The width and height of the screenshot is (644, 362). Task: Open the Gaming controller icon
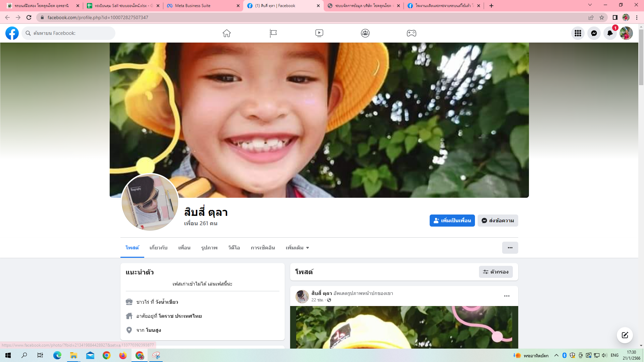[x=411, y=33]
